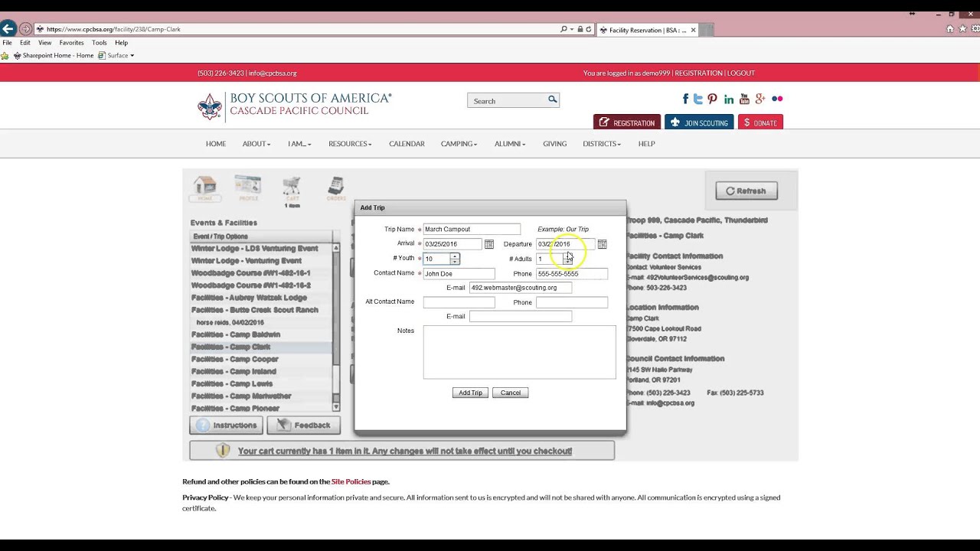Open the browser Help menu
Image resolution: width=980 pixels, height=551 pixels.
point(121,43)
